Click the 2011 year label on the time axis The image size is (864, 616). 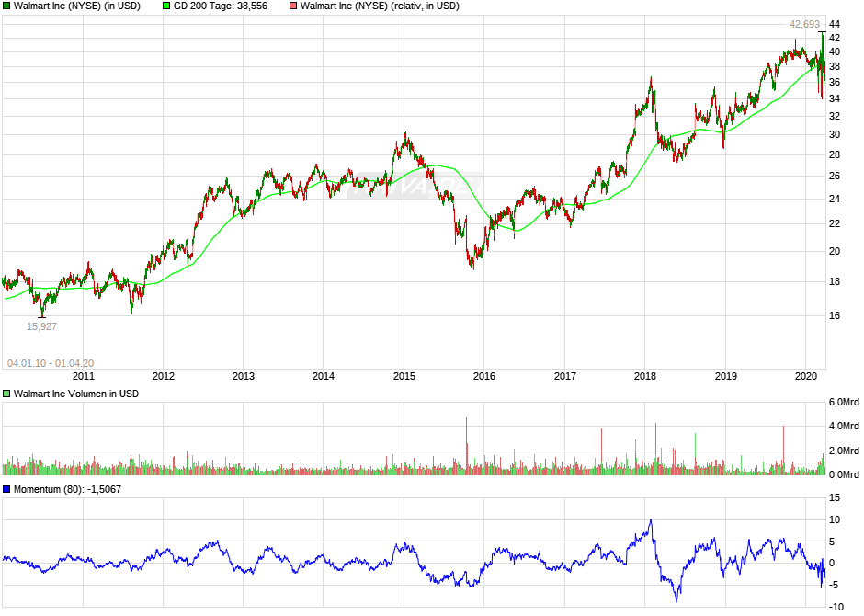tap(84, 376)
